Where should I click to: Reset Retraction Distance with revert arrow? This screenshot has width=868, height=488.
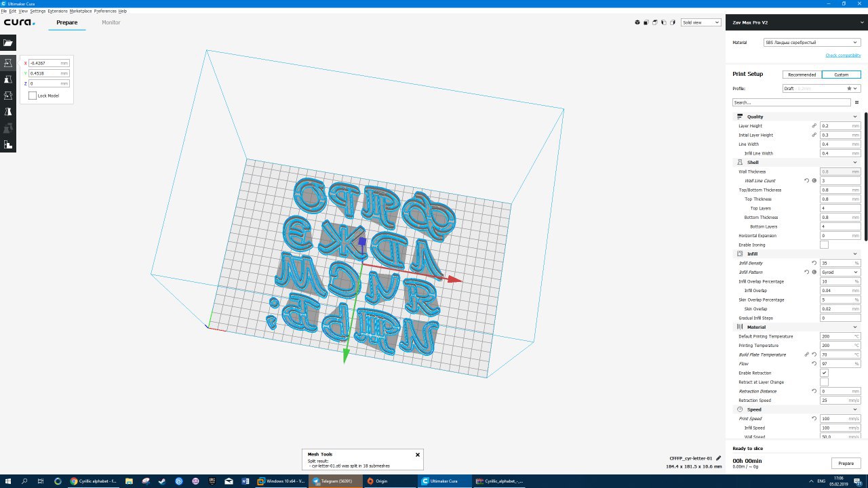pyautogui.click(x=814, y=391)
